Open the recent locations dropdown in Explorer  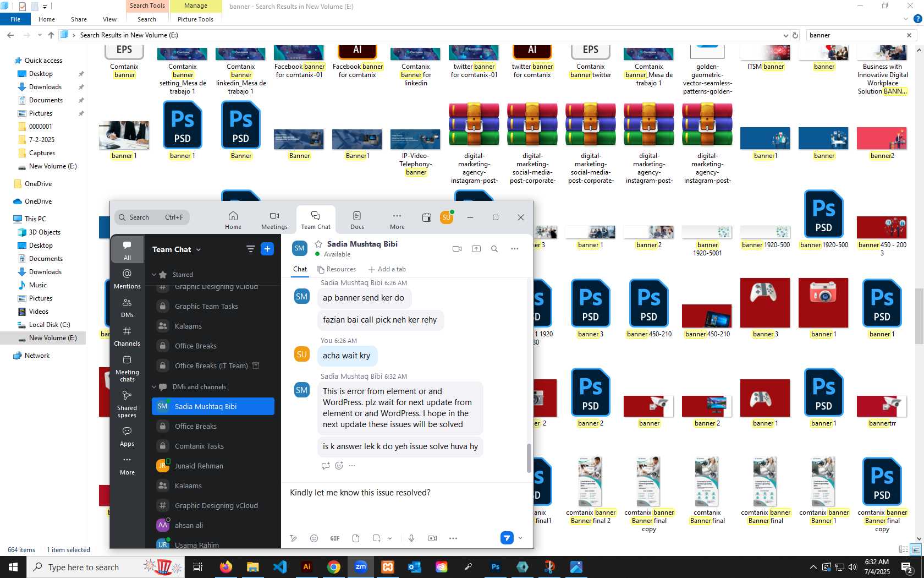click(40, 35)
